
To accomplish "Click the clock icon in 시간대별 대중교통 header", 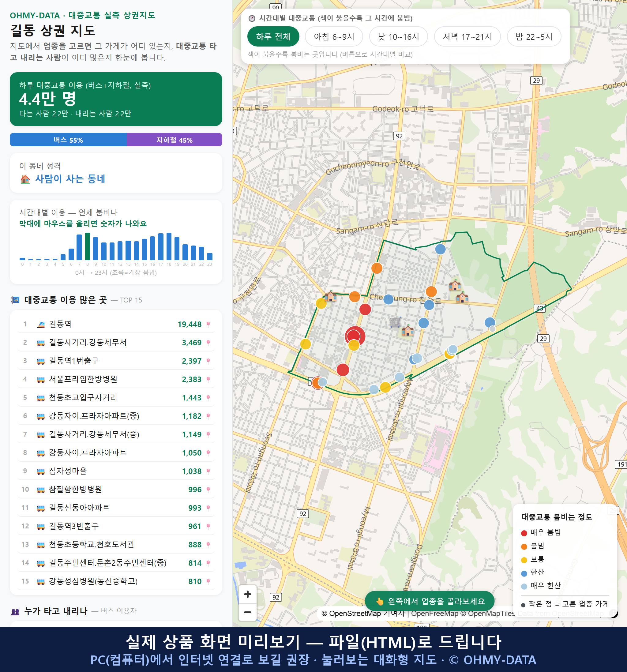I will [252, 18].
